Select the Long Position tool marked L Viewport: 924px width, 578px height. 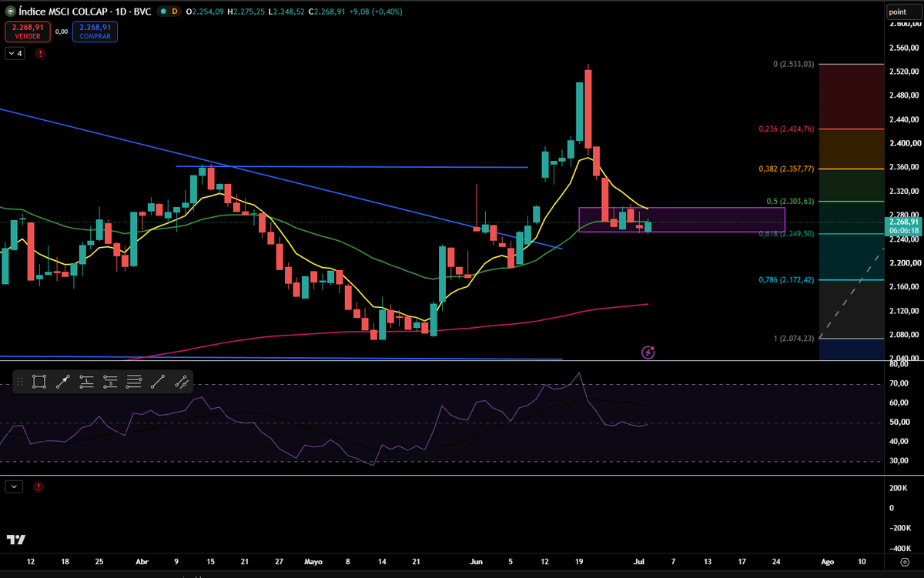87,381
